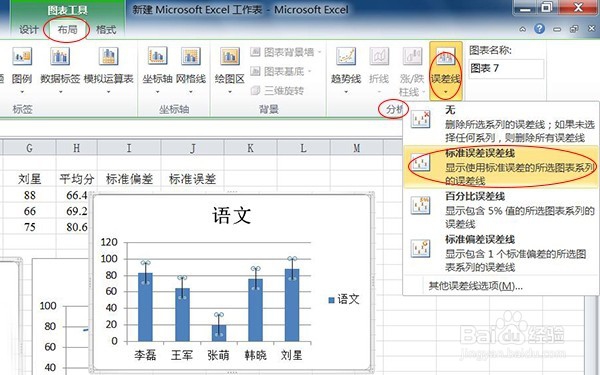
Task: Select column M header
Action: pyautogui.click(x=356, y=148)
